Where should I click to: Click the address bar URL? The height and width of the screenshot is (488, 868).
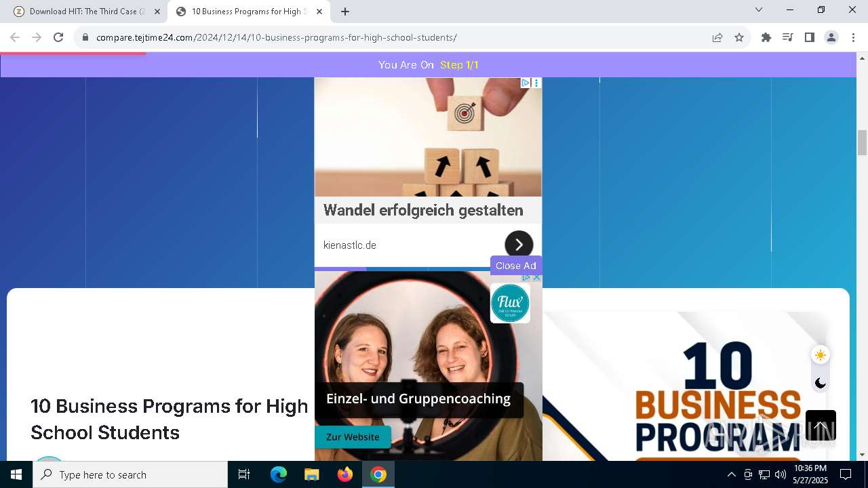click(277, 37)
